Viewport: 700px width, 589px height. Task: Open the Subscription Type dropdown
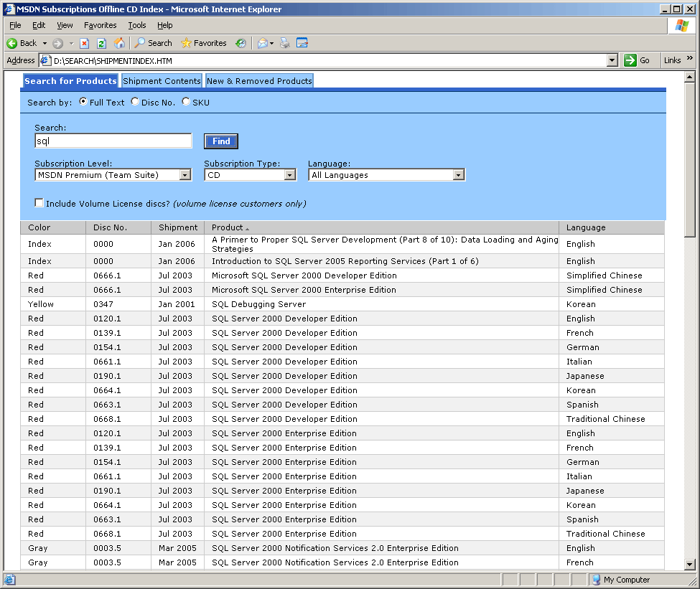click(290, 175)
